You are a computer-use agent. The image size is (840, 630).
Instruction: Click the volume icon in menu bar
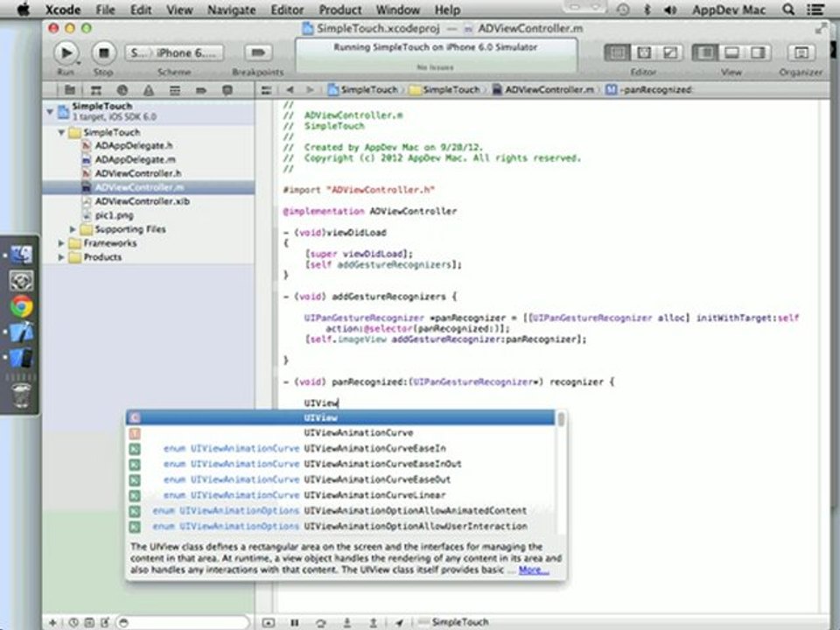pyautogui.click(x=669, y=10)
